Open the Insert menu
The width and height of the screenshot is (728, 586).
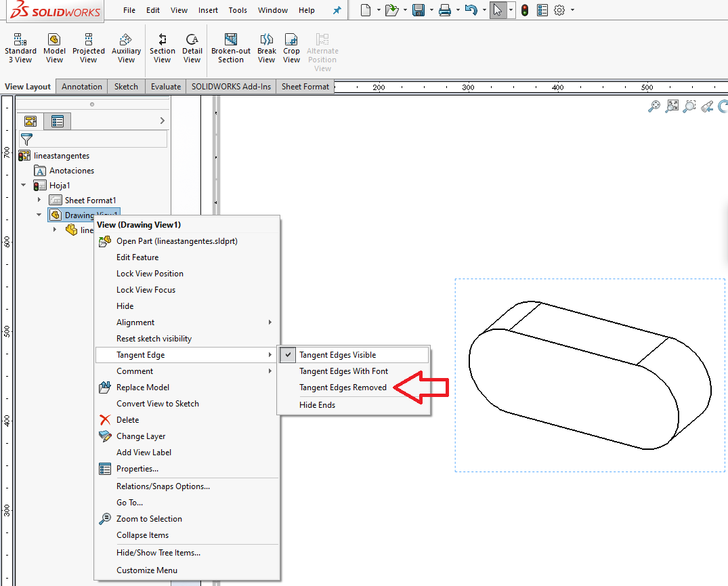pyautogui.click(x=208, y=10)
